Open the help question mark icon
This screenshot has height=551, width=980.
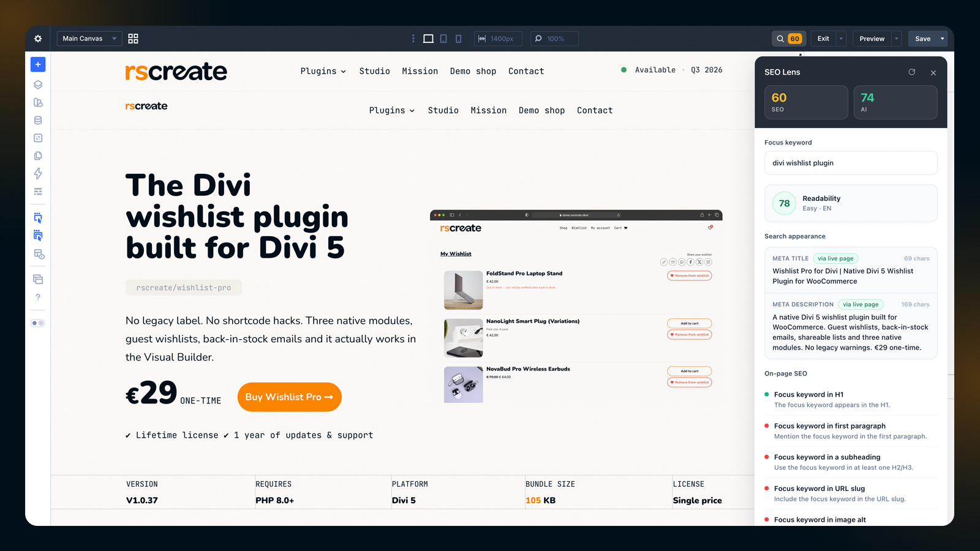tap(38, 297)
